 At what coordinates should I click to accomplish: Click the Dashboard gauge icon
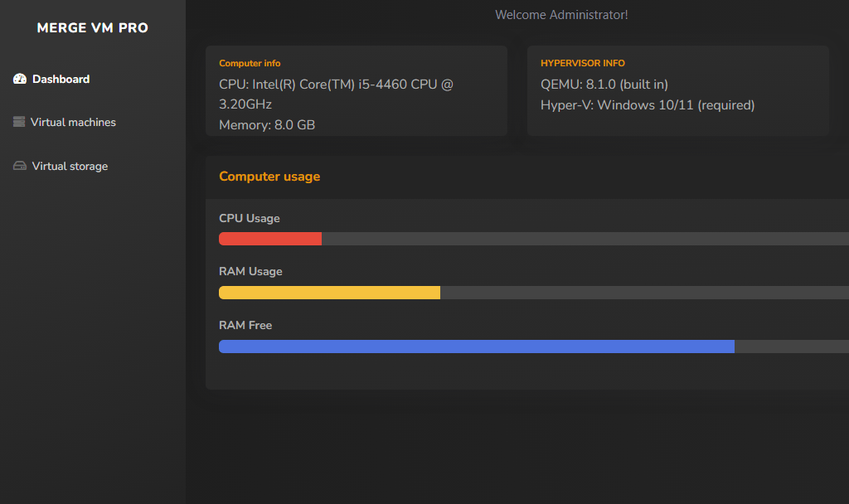(x=20, y=80)
